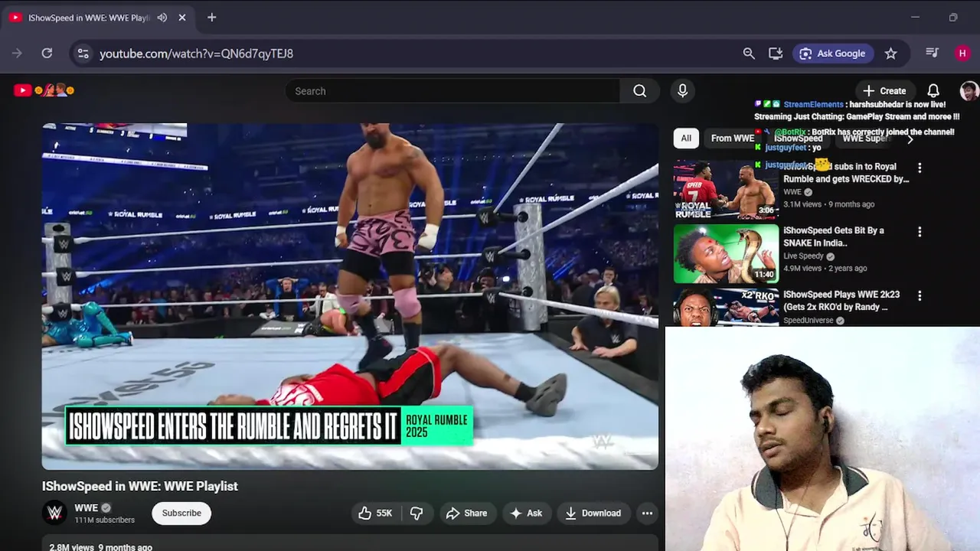
Task: Close the IShowSpeed in WWE tab
Action: (182, 17)
